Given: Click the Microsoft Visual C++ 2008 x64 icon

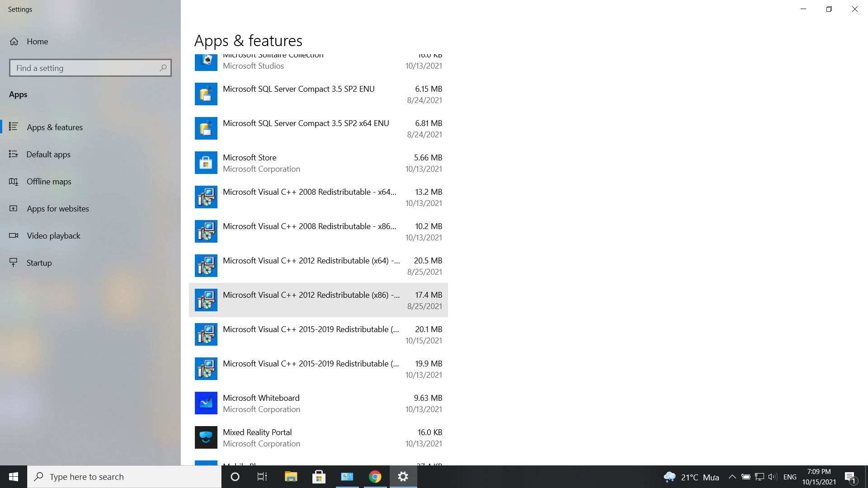Looking at the screenshot, I should (206, 197).
